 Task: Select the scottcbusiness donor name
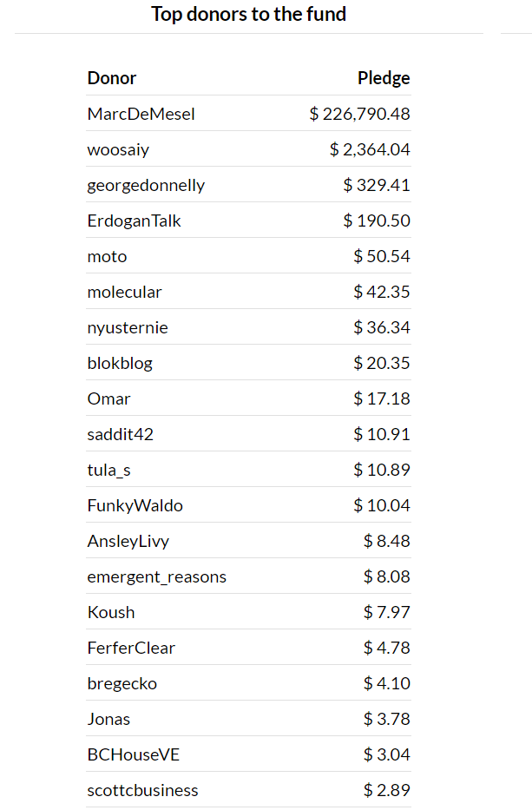[x=142, y=790]
